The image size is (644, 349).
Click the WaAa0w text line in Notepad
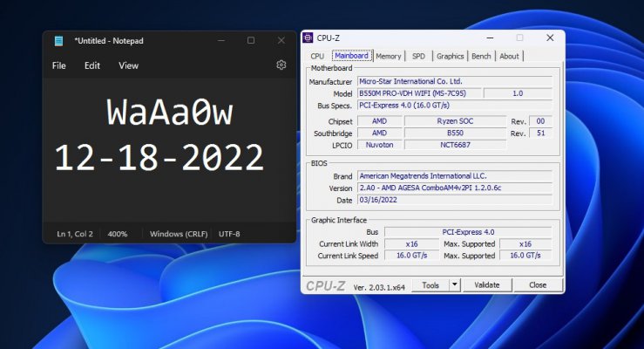click(170, 112)
